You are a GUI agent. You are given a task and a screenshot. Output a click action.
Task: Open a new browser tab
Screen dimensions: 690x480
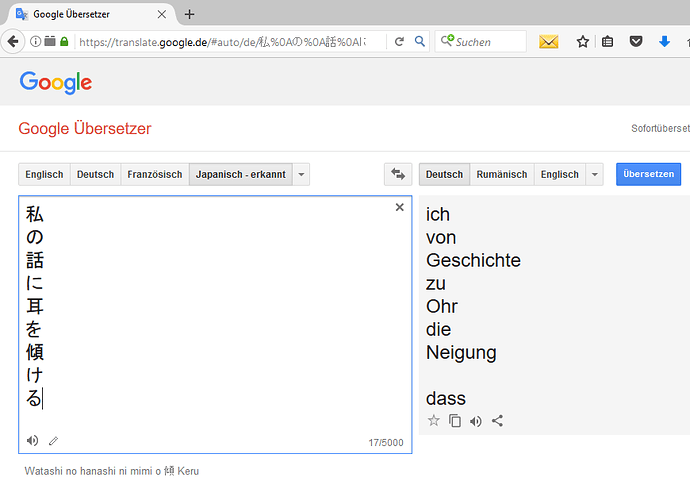(x=189, y=15)
